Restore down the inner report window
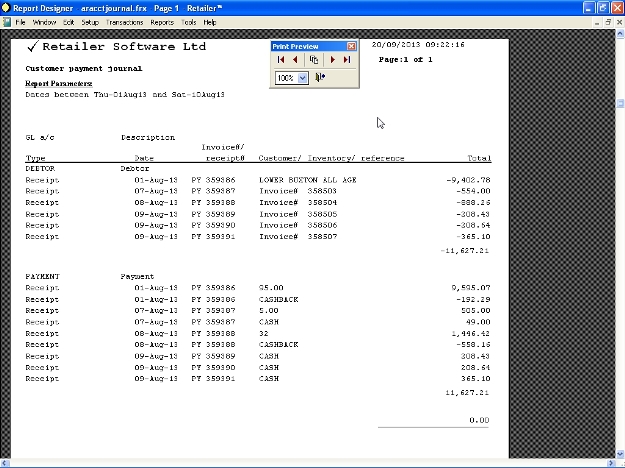Screen dimensions: 625x468 pos(606,21)
